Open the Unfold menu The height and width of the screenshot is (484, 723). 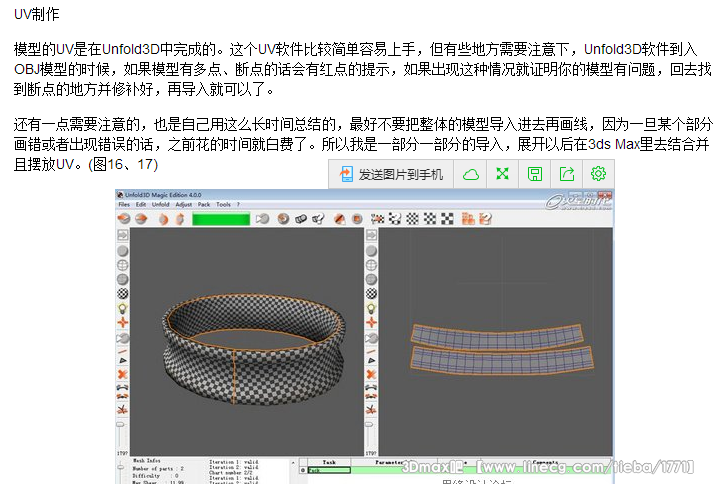pos(160,204)
